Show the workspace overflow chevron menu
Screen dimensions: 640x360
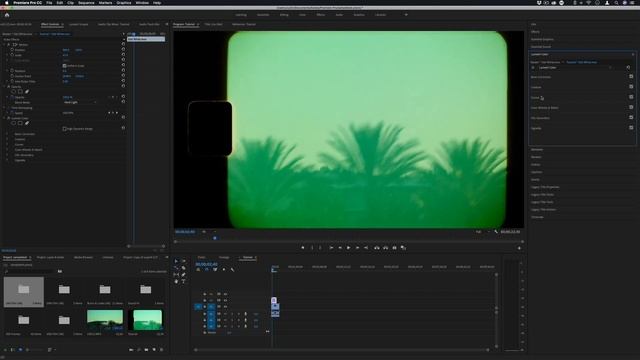406,15
